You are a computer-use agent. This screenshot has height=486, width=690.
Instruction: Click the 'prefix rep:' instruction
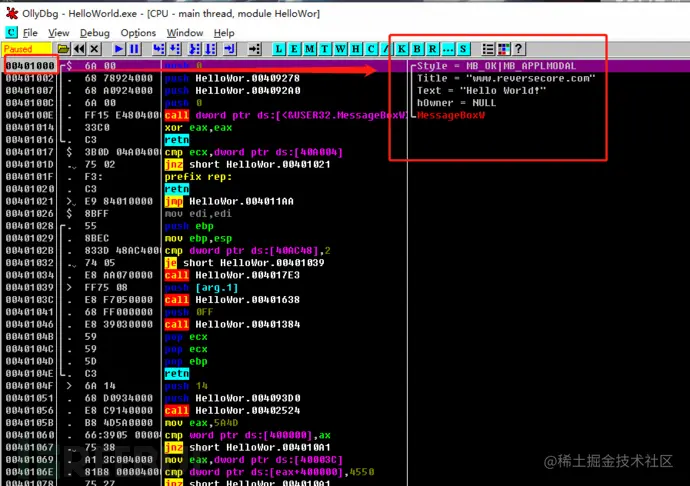pyautogui.click(x=198, y=177)
